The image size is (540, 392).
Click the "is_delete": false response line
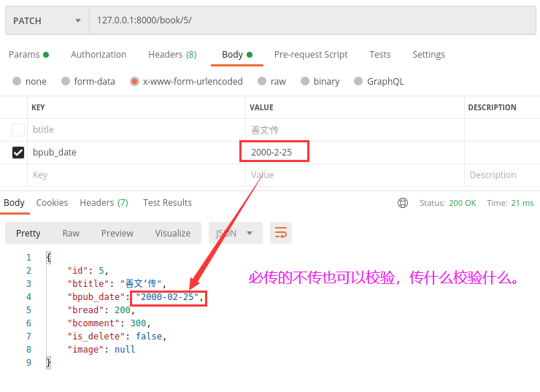pos(117,337)
